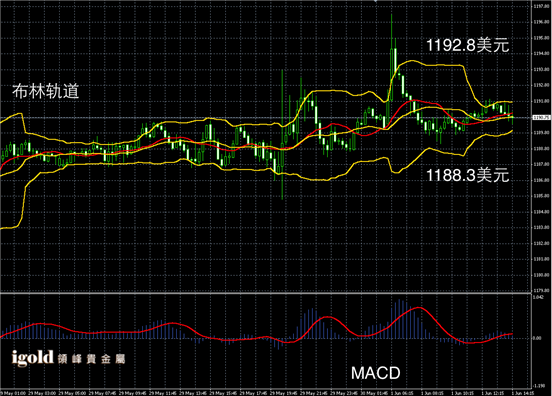
Task: Select the 1188.3美元 support label
Action: coord(468,175)
